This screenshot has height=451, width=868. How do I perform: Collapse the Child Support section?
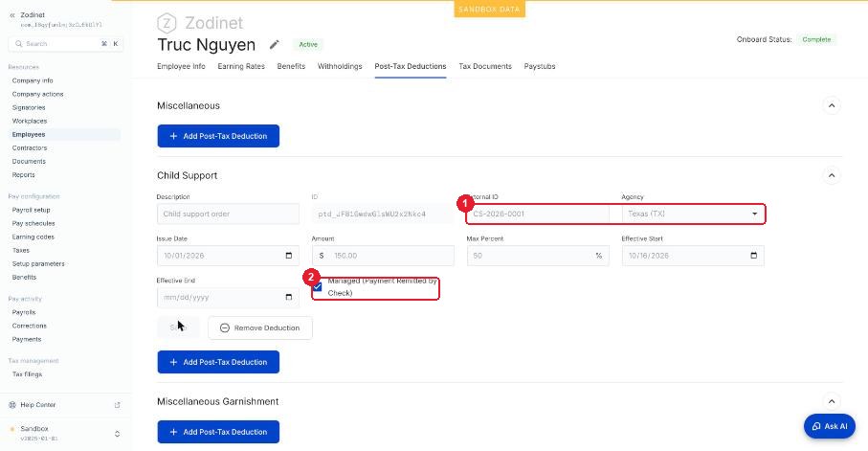tap(832, 175)
